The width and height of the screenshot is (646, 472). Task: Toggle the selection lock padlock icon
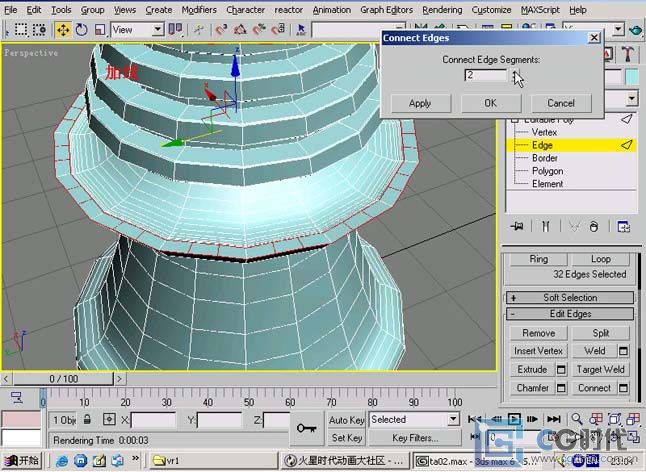pos(87,420)
